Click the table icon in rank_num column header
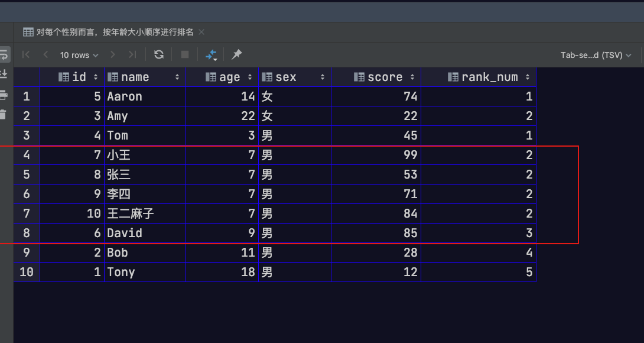 (453, 77)
